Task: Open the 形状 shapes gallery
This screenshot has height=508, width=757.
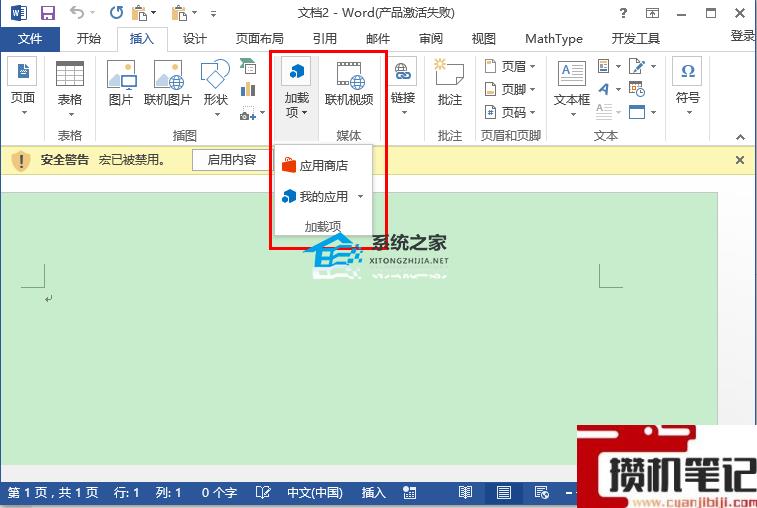Action: (x=215, y=89)
